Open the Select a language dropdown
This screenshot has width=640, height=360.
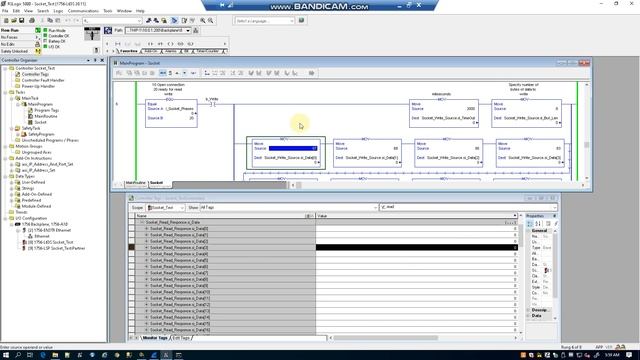point(292,20)
